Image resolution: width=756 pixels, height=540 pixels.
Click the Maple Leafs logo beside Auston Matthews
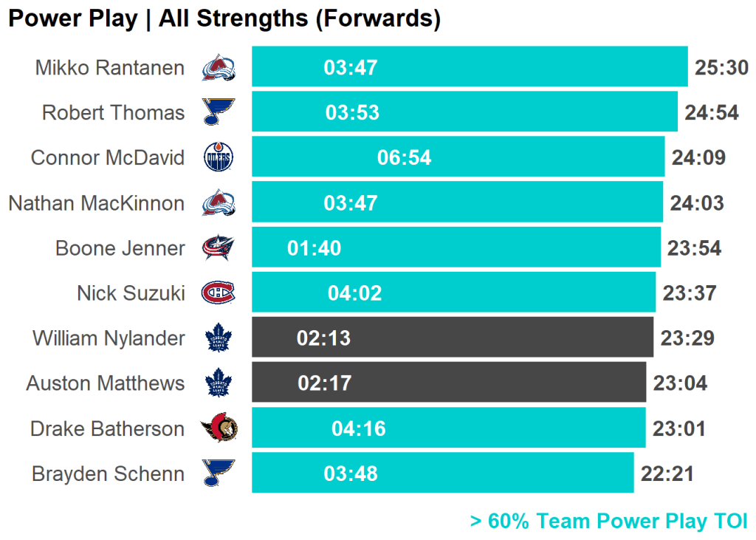[x=219, y=383]
